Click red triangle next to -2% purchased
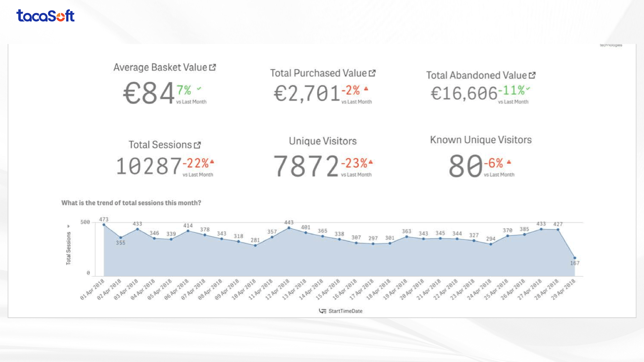This screenshot has width=644, height=362. point(366,89)
